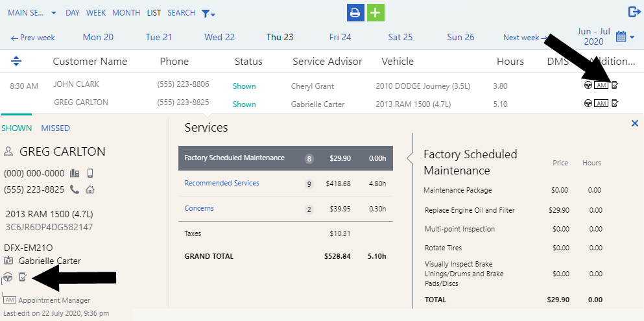Click the notes checklist icon in Greg Carlton's row
The height and width of the screenshot is (321, 644).
(615, 102)
